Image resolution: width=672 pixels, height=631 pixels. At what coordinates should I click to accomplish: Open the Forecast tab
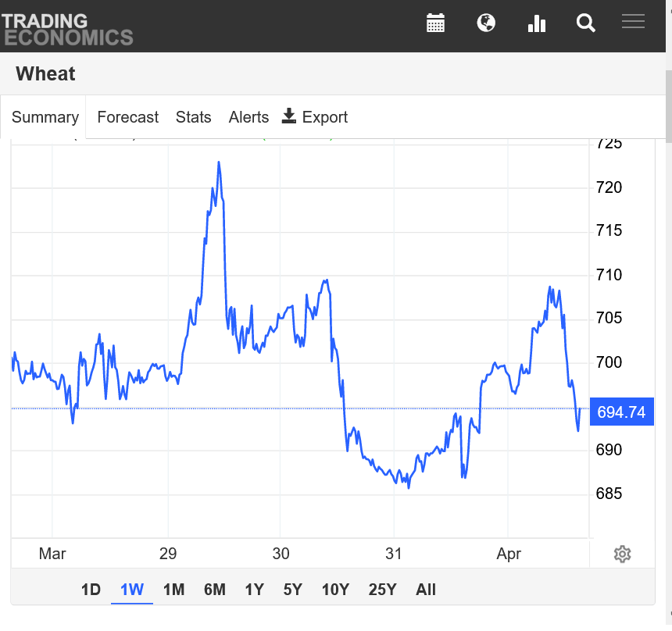pyautogui.click(x=127, y=117)
